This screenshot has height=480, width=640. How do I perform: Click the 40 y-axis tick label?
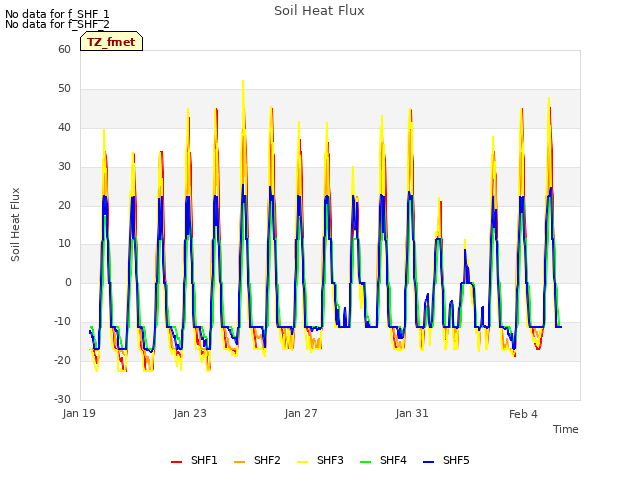(x=64, y=127)
